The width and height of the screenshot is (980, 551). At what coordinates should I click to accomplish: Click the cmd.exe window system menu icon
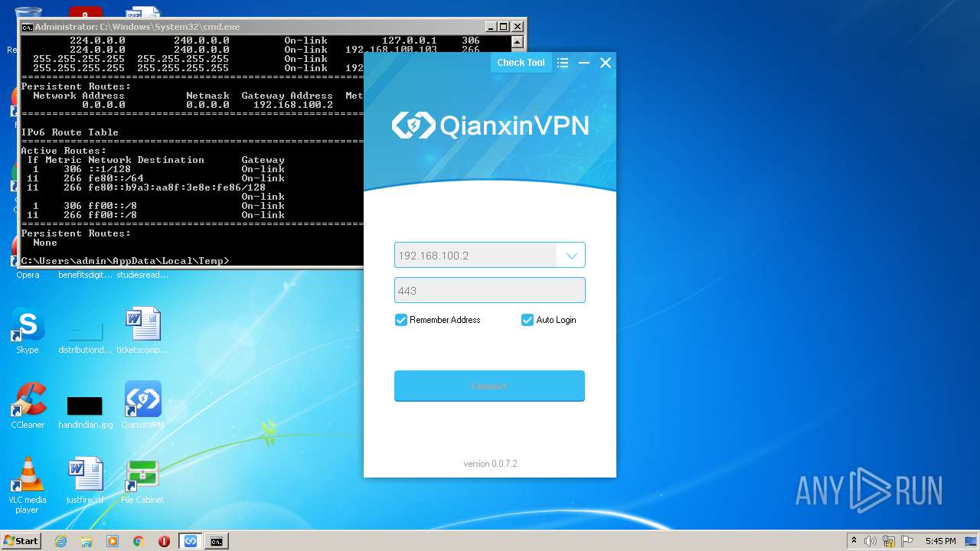pyautogui.click(x=27, y=27)
